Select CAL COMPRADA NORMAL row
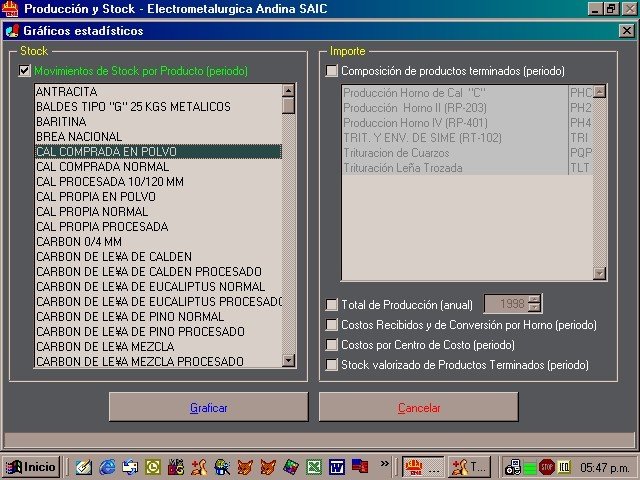Viewport: 640px width, 480px height. point(158,167)
